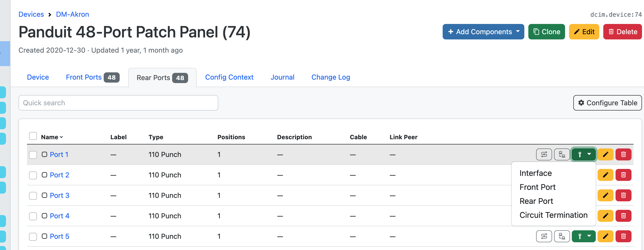Open the Journal tab

point(282,77)
